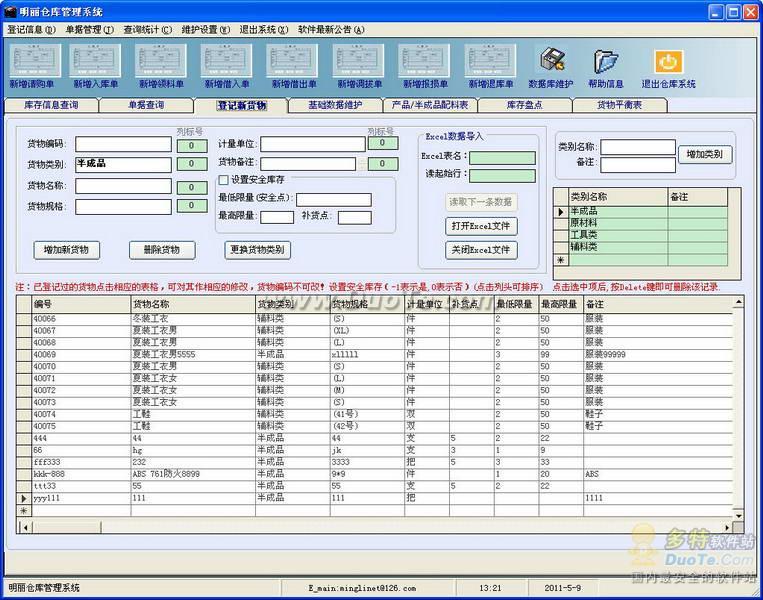Click the 服装99999 remark cell
This screenshot has width=763, height=600.
coord(657,355)
